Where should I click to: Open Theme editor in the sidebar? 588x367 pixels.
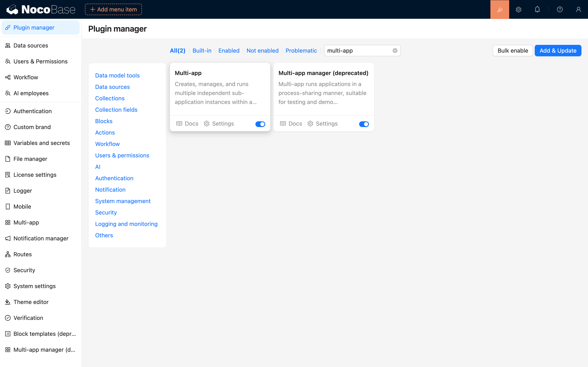click(x=31, y=302)
